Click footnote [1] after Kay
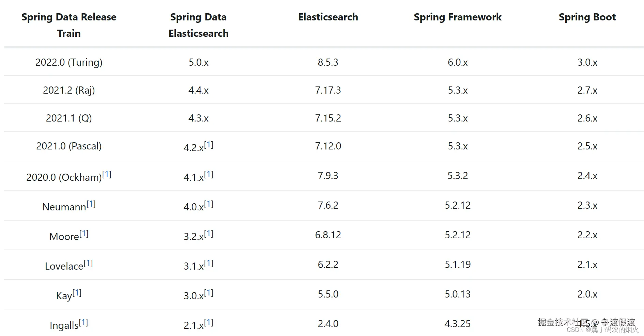 click(x=77, y=293)
